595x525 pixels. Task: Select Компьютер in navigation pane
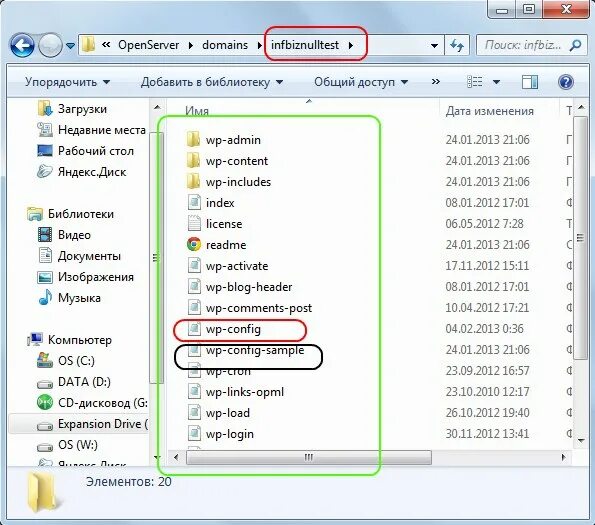pos(80,340)
